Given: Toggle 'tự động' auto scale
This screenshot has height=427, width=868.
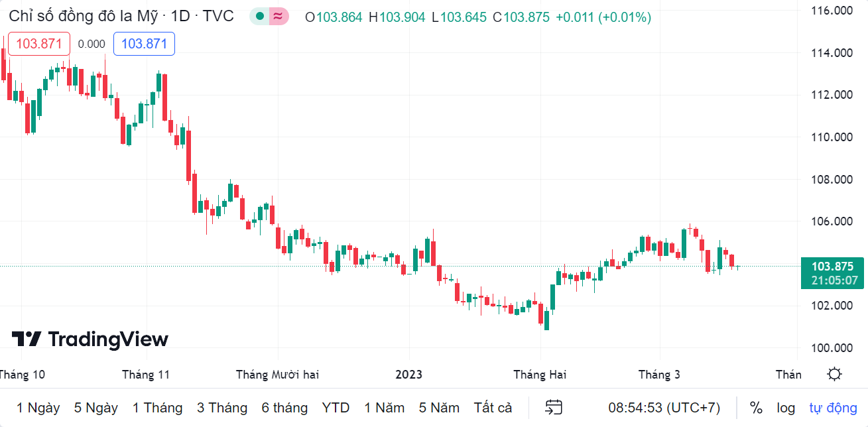Looking at the screenshot, I should (833, 407).
